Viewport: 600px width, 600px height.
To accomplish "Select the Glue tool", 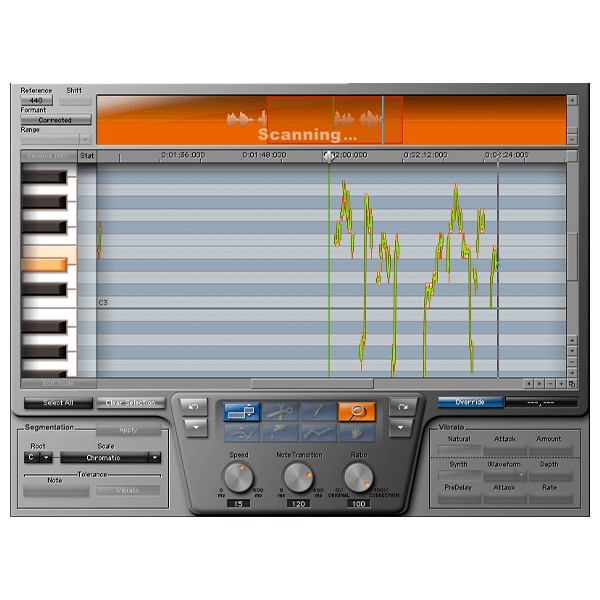I will coord(280,433).
